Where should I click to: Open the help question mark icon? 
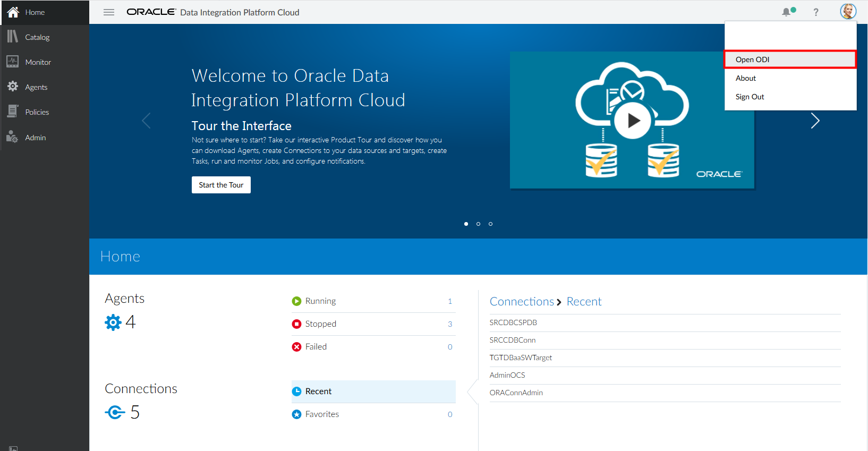point(816,12)
